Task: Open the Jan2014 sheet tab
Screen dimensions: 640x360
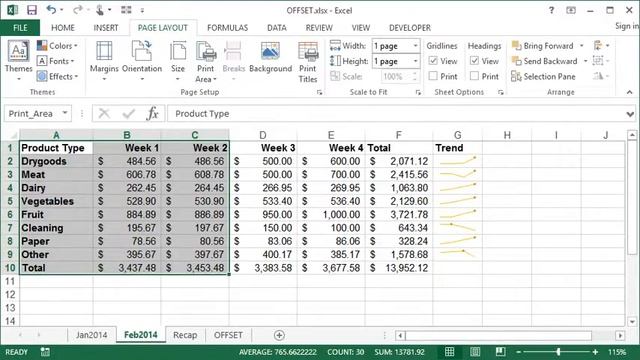Action: 91,335
